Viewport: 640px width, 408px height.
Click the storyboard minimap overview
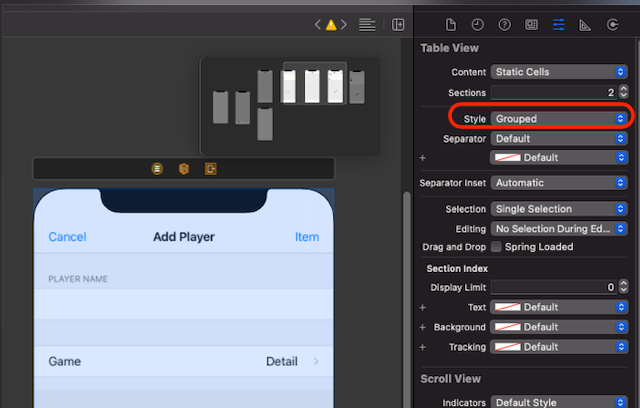pos(290,106)
